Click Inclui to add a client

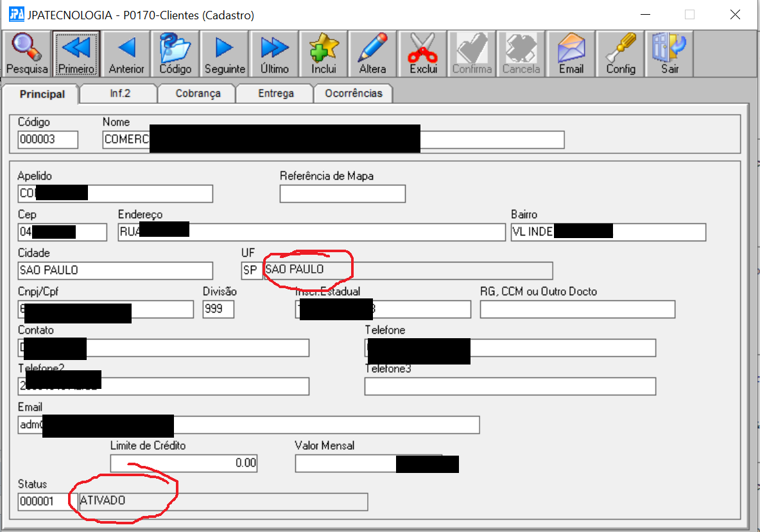click(x=324, y=53)
